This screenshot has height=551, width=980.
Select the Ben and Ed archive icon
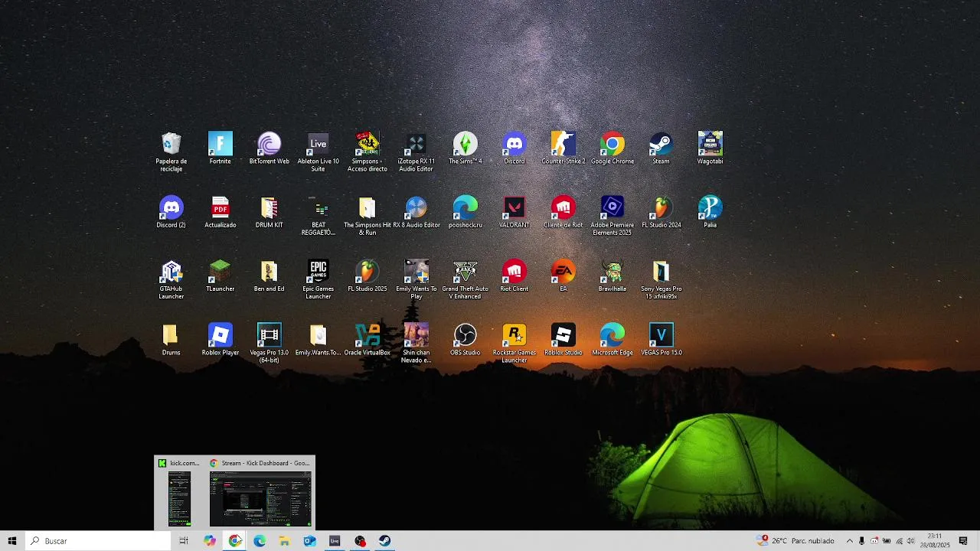coord(269,275)
